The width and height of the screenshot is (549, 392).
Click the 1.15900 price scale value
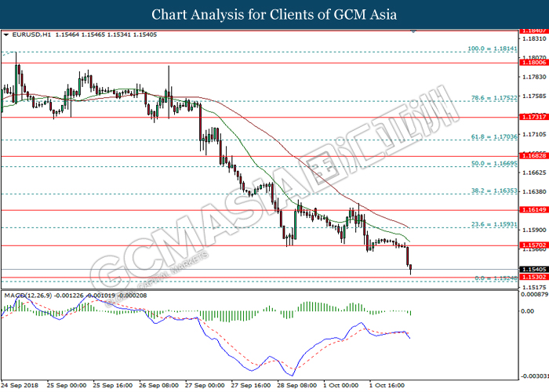tap(534, 230)
